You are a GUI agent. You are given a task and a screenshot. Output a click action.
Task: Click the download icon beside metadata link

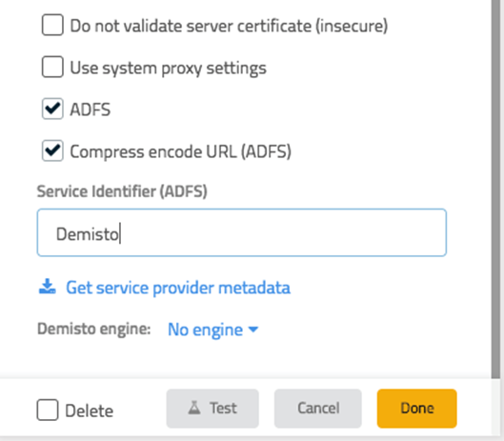click(48, 287)
